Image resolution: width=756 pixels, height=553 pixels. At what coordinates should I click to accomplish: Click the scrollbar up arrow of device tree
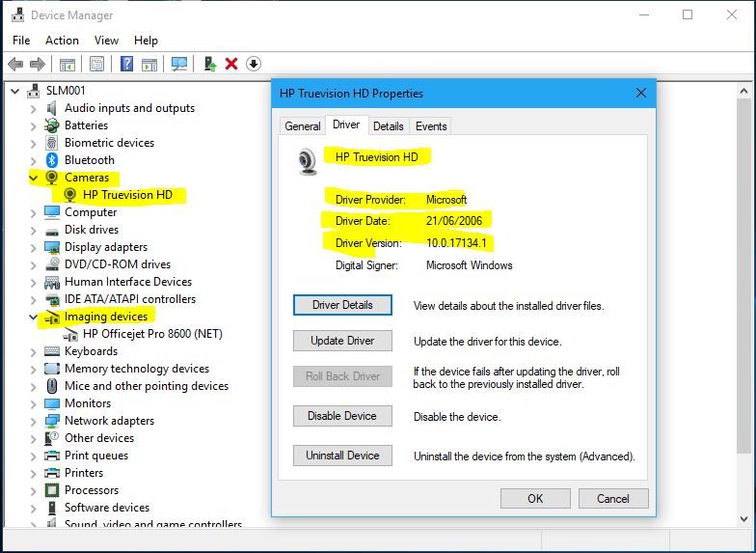click(743, 91)
